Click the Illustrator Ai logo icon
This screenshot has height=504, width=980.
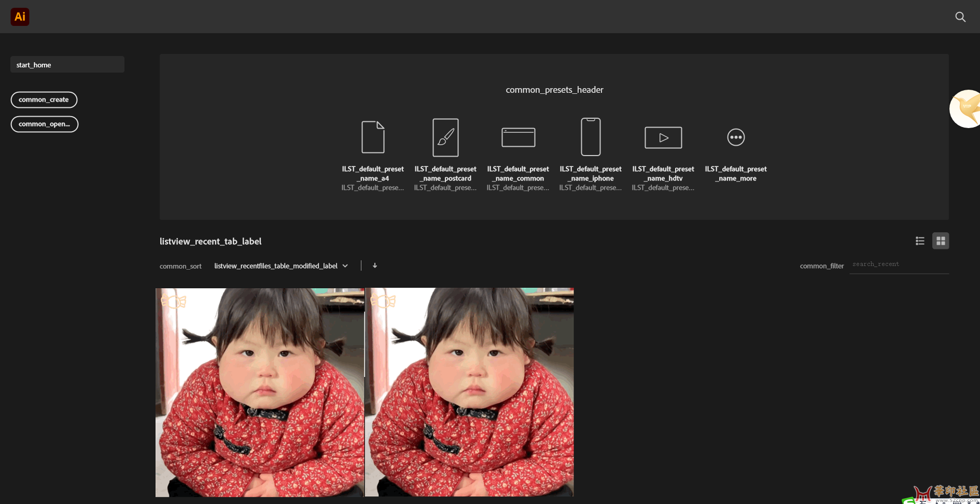click(x=20, y=17)
